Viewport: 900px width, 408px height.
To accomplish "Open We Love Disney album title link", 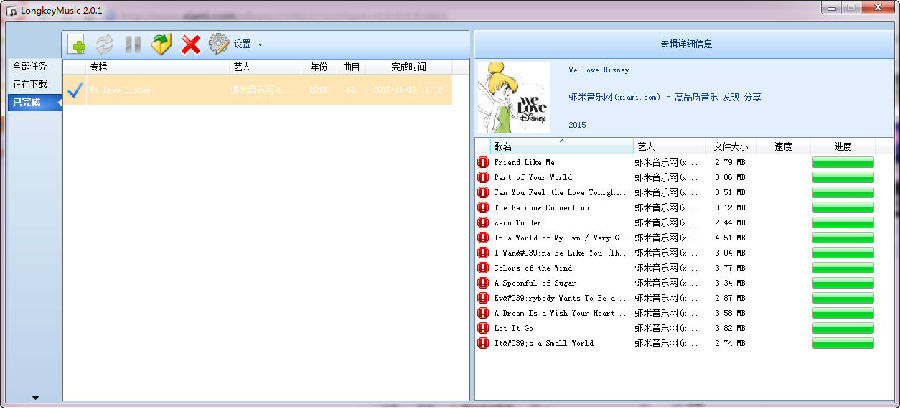I will (598, 70).
